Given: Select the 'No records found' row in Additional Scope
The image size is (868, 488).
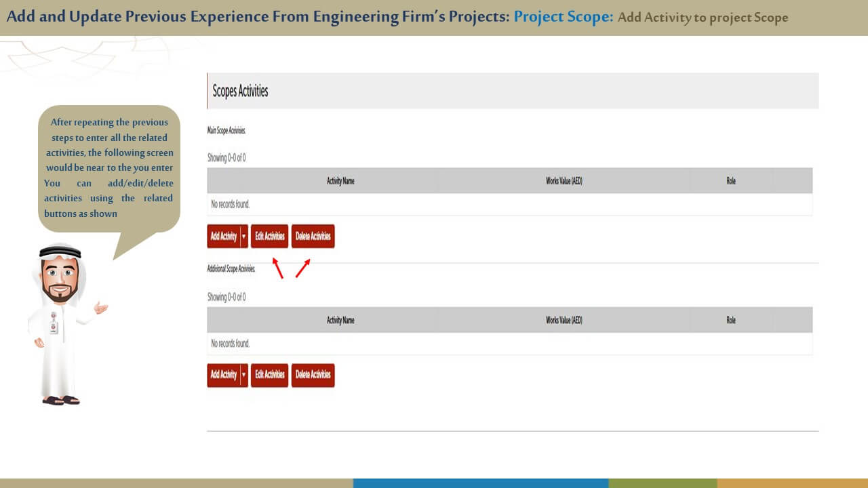Looking at the screenshot, I should point(509,344).
